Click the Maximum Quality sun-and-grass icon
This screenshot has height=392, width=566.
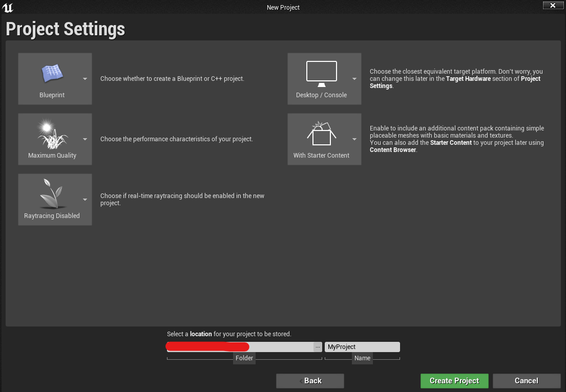coord(52,134)
